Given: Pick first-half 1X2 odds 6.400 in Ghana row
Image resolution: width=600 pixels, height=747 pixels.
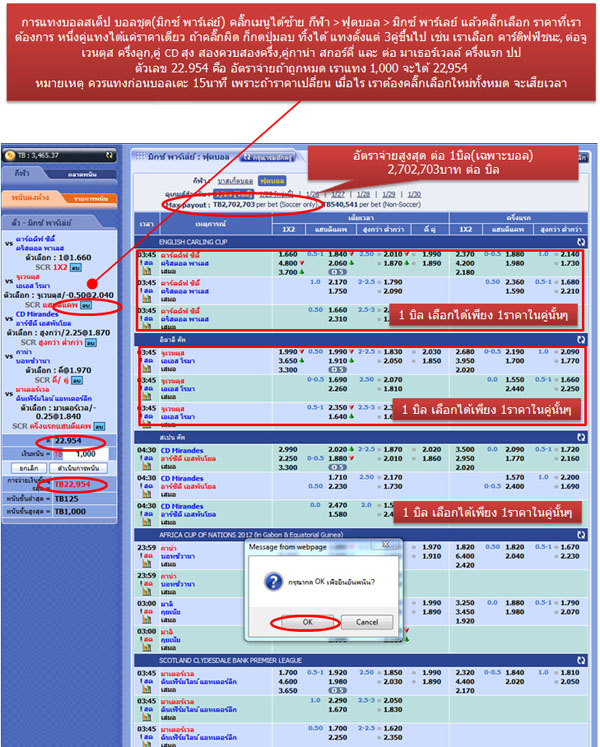Looking at the screenshot, I should pyautogui.click(x=465, y=556).
